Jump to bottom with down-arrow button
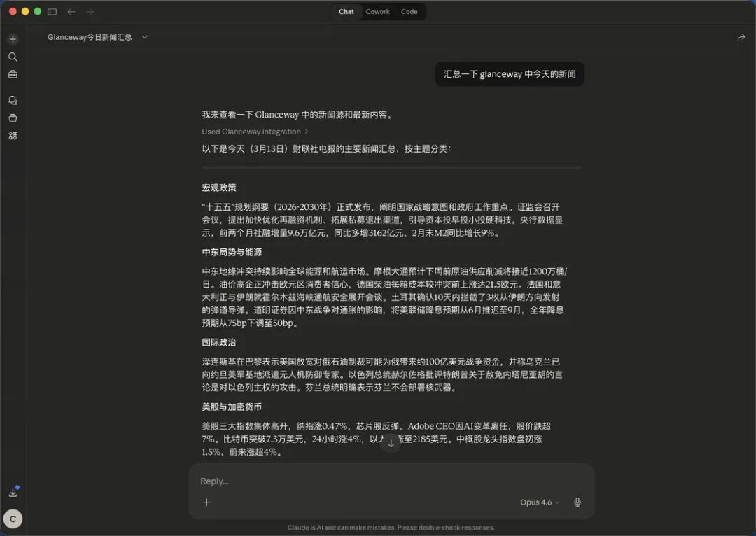Screen dimensions: 756x536 pyautogui.click(x=391, y=444)
